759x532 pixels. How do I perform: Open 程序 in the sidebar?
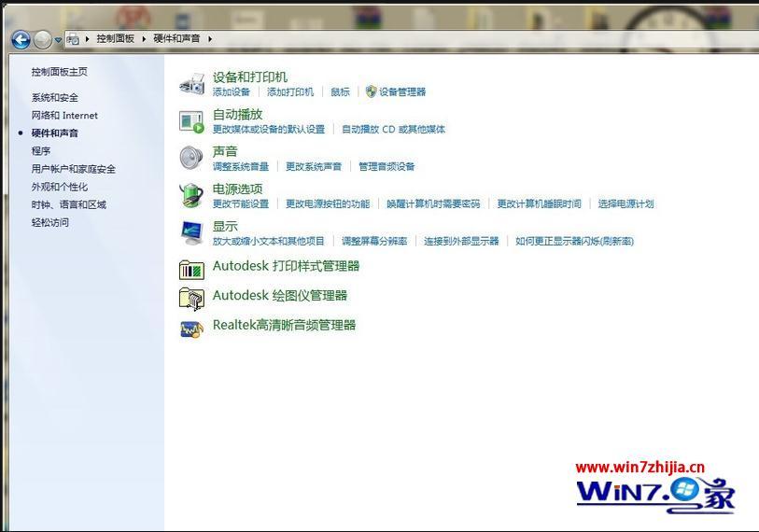point(41,151)
